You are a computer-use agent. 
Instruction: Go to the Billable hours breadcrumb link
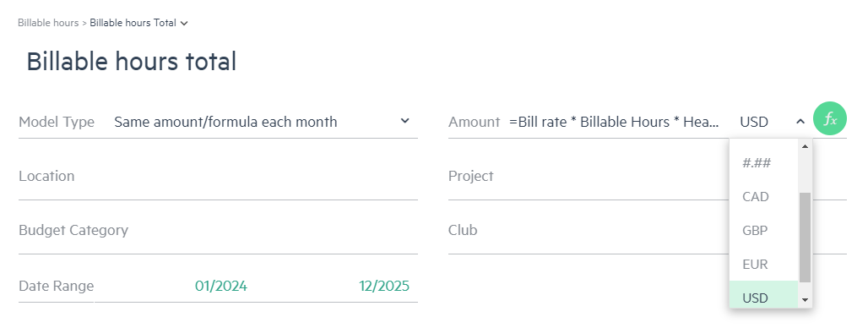click(x=48, y=23)
